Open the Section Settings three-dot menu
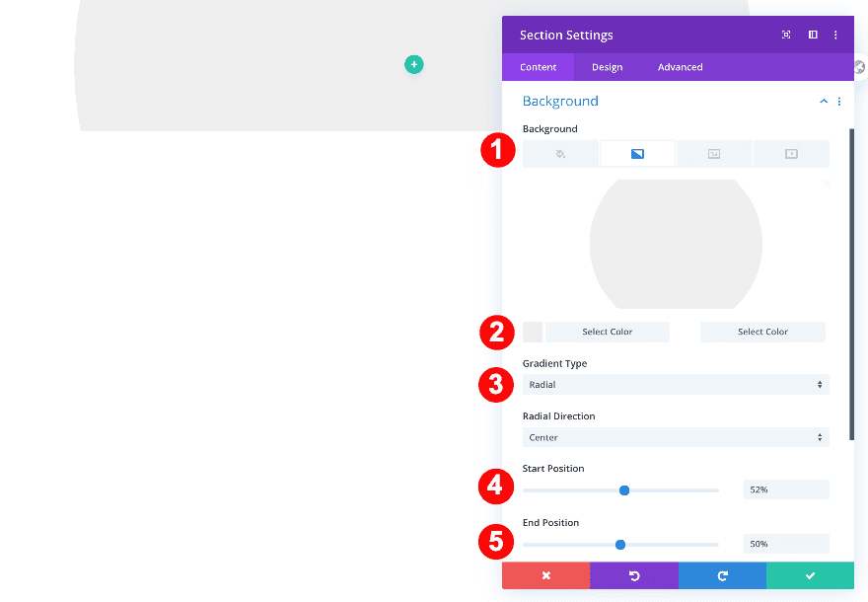This screenshot has width=868, height=602. [835, 35]
